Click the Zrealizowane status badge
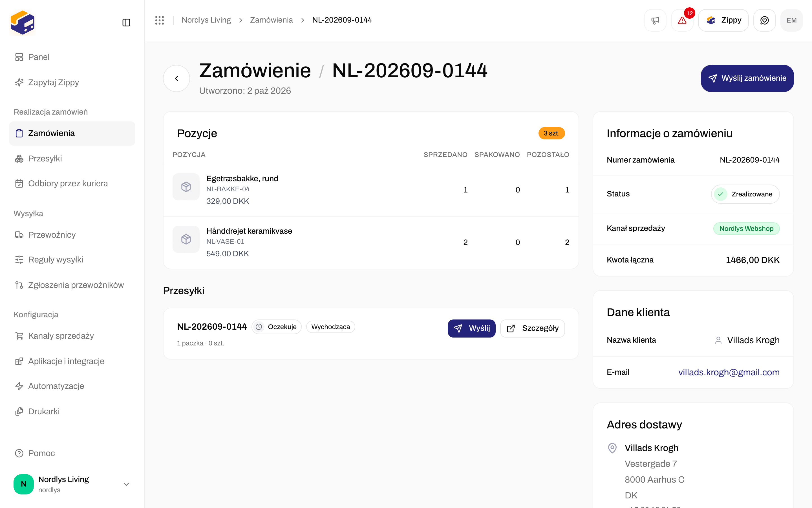Viewport: 812px width, 508px height. point(745,194)
